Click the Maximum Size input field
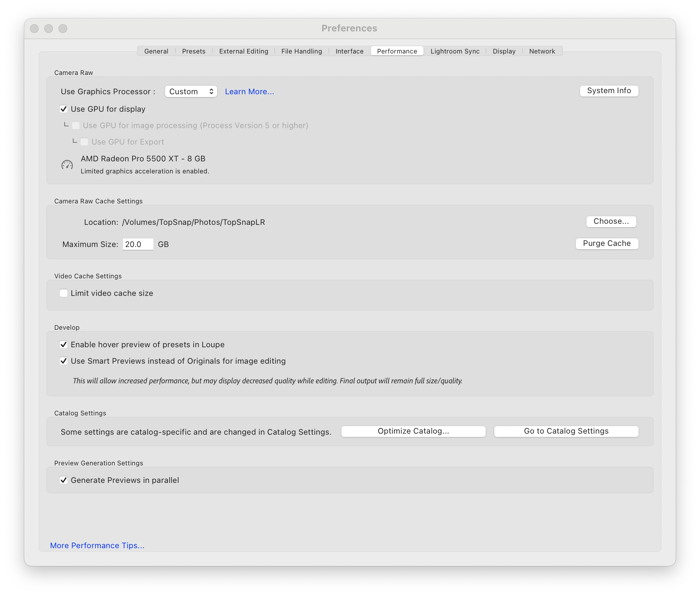The height and width of the screenshot is (596, 700). point(137,244)
